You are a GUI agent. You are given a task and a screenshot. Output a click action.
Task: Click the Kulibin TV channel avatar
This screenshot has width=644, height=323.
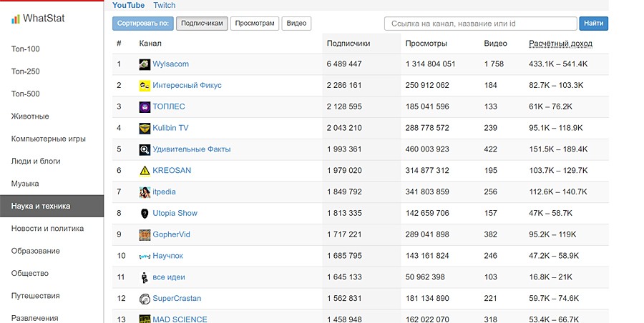145,129
